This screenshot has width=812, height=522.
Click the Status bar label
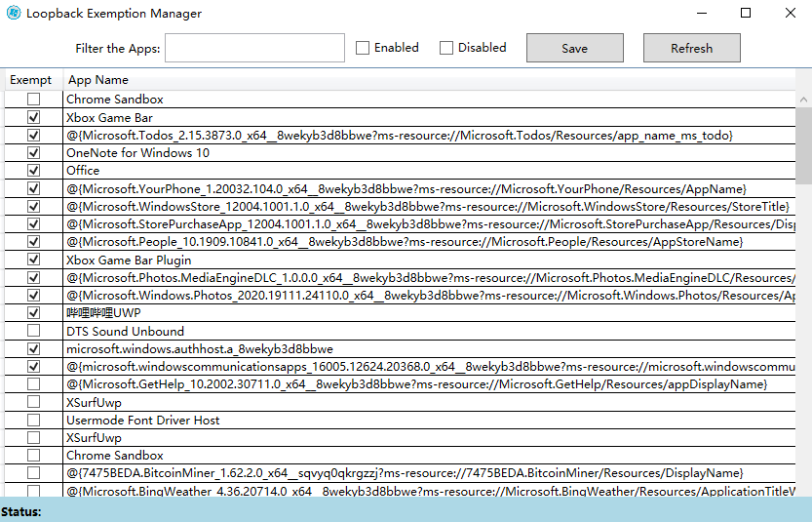(20, 511)
